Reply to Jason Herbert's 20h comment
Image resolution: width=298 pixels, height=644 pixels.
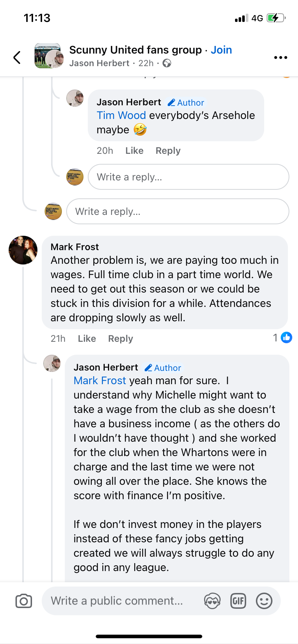pyautogui.click(x=168, y=151)
